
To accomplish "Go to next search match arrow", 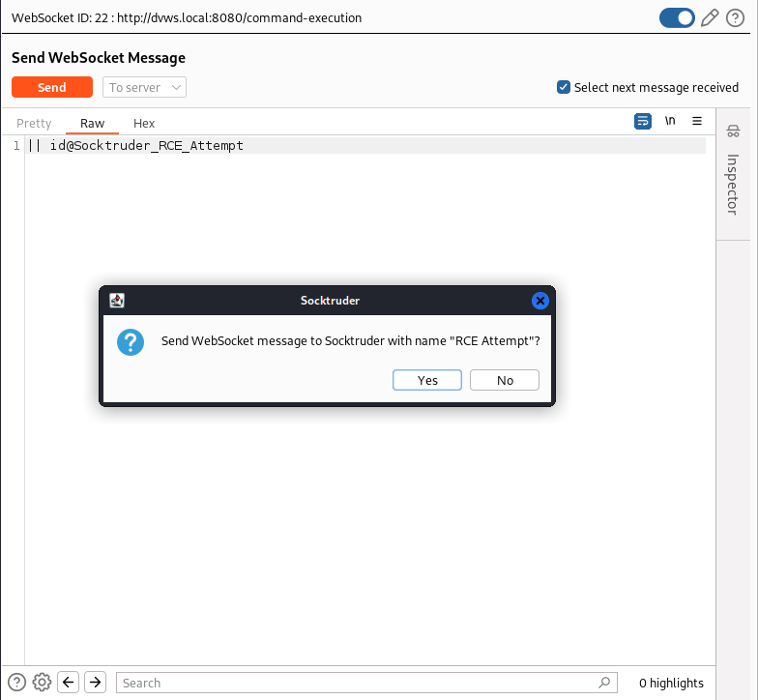I will coord(95,683).
